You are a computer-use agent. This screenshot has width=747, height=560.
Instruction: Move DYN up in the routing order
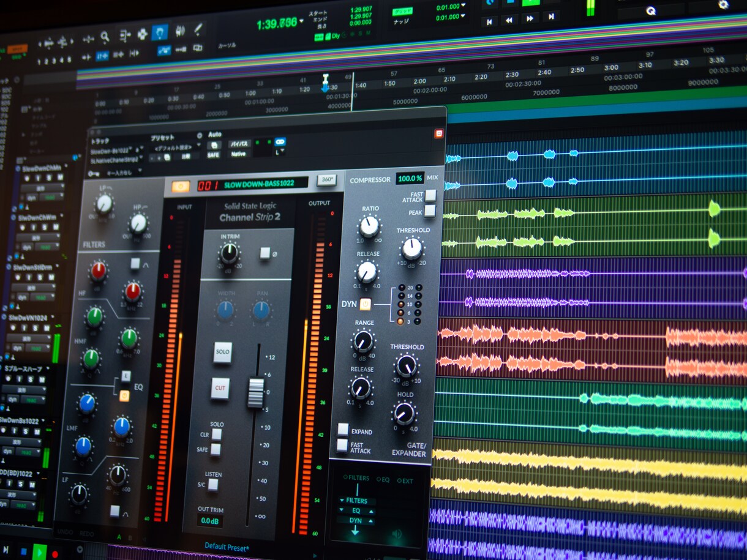pyautogui.click(x=370, y=521)
